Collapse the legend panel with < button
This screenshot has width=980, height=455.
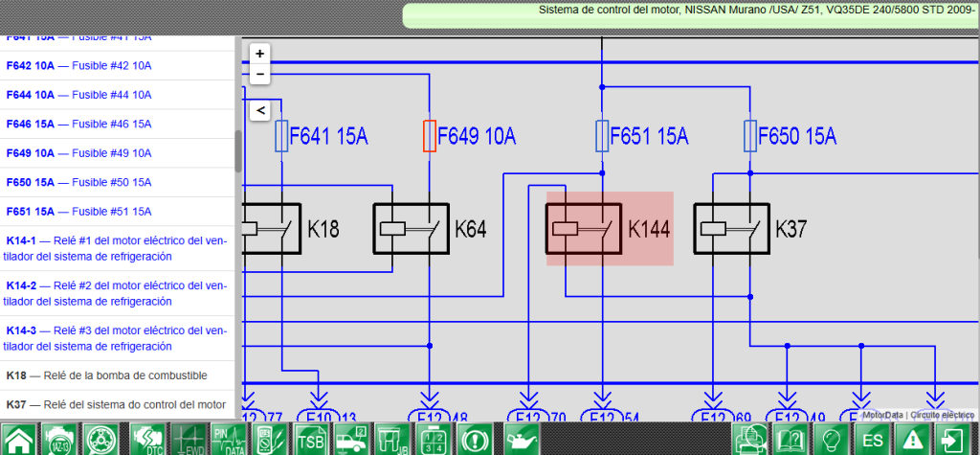260,111
